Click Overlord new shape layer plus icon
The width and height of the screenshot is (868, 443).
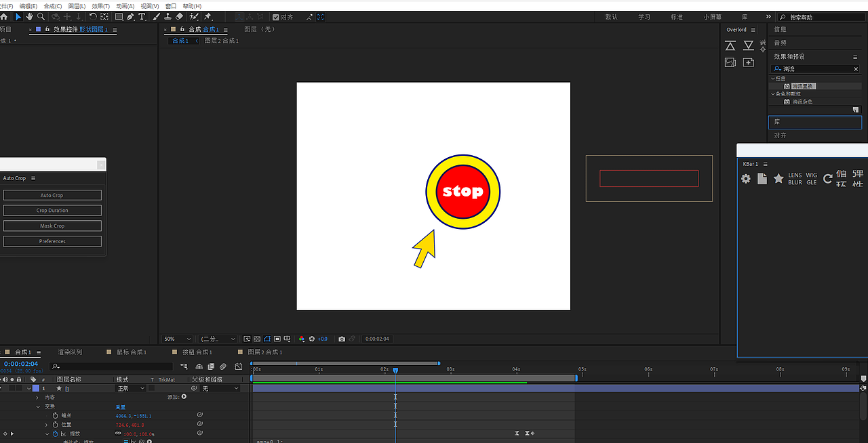click(x=749, y=62)
